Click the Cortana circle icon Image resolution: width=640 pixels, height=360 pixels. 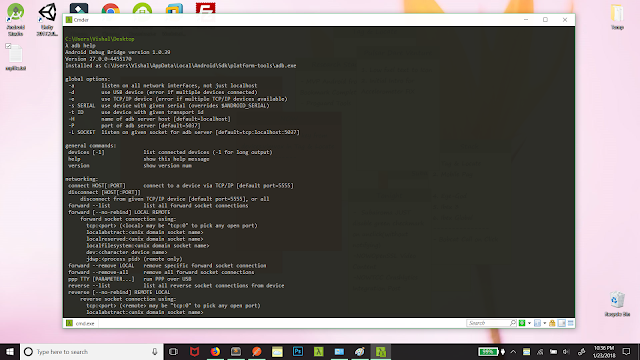point(28,351)
